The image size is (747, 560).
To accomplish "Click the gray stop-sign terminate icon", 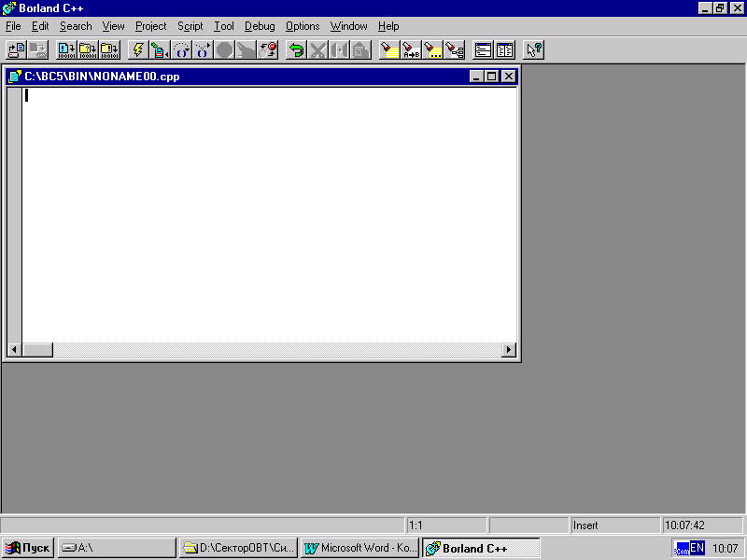I will (224, 49).
